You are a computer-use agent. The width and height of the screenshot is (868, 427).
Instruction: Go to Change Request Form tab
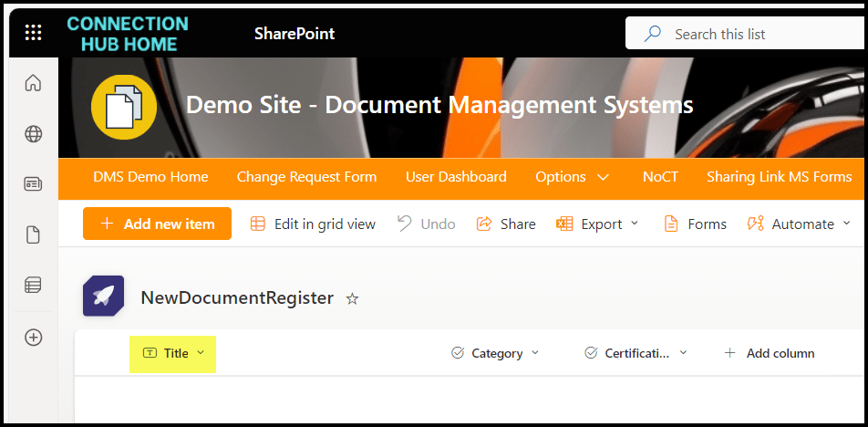(306, 177)
